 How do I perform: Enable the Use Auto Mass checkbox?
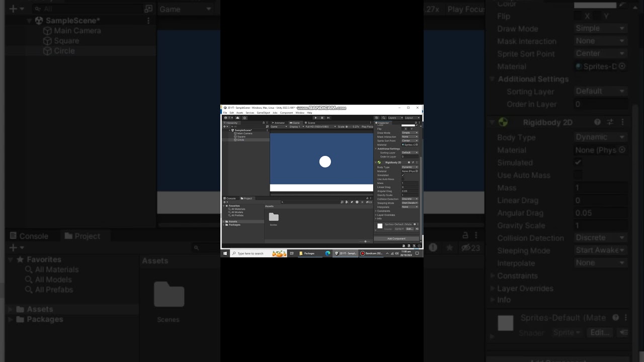pos(403,179)
